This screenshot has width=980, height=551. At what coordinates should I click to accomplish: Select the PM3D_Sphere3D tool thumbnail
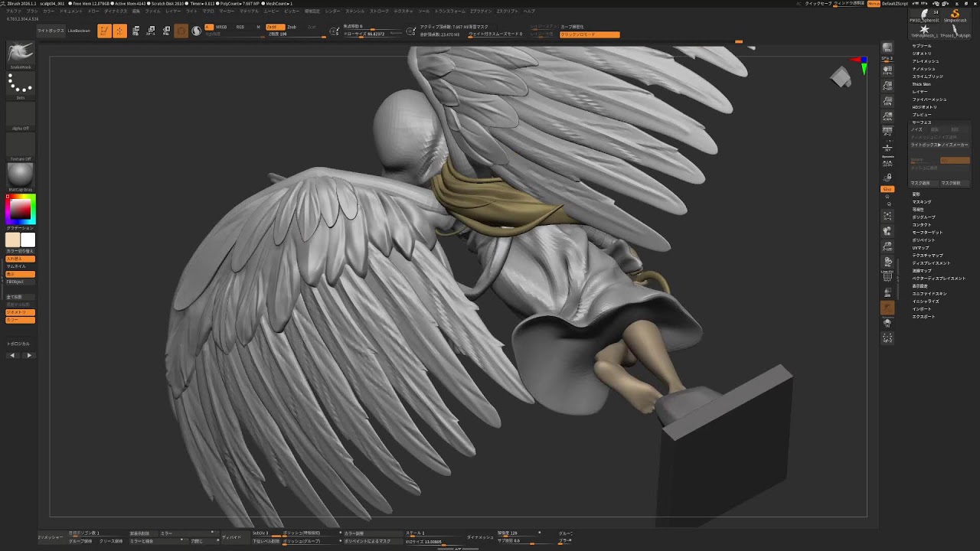pos(925,15)
